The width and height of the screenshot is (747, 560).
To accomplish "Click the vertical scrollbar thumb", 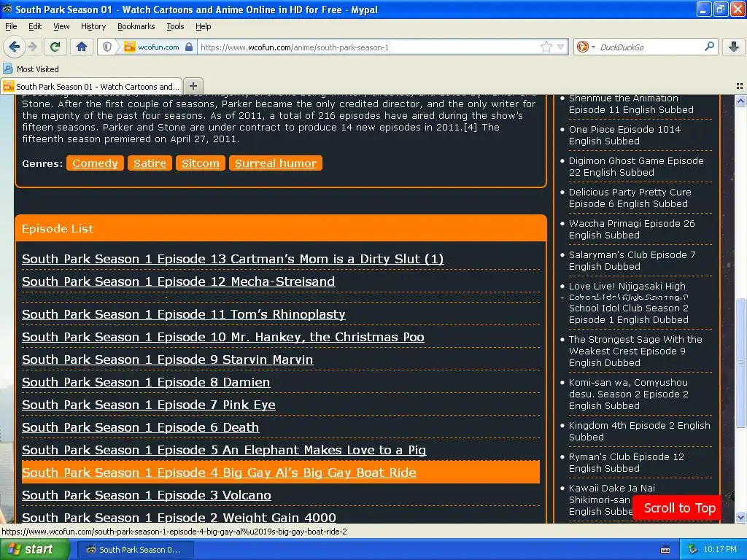I will pyautogui.click(x=740, y=362).
